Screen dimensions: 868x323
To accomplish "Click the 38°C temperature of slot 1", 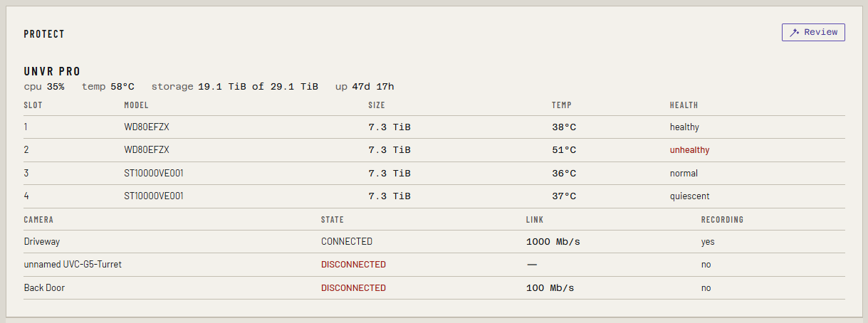I will 564,127.
